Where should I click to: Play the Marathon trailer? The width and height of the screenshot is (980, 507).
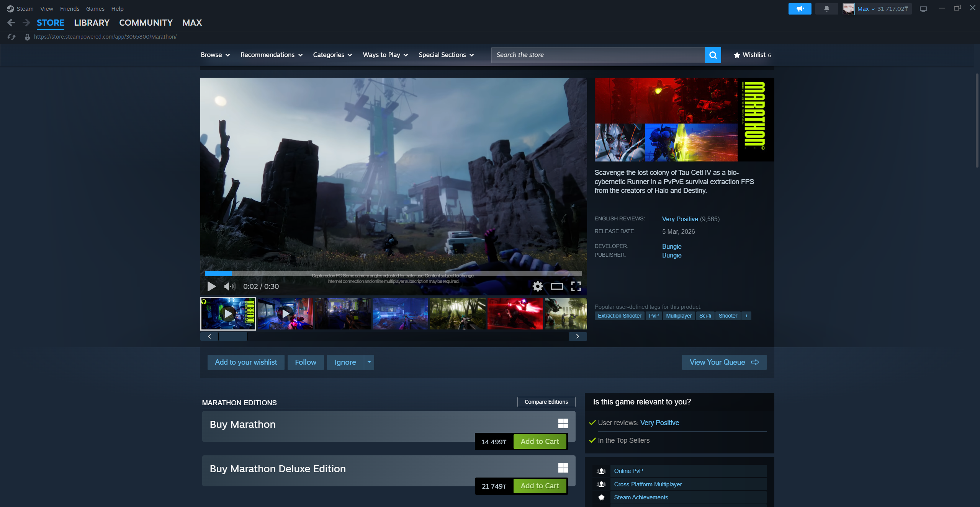211,286
